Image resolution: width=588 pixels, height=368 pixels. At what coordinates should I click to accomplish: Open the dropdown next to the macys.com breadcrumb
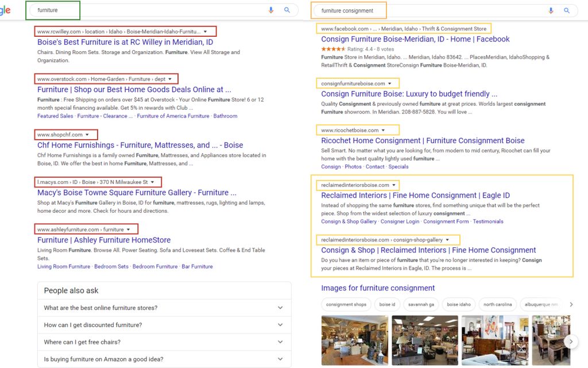click(x=153, y=182)
